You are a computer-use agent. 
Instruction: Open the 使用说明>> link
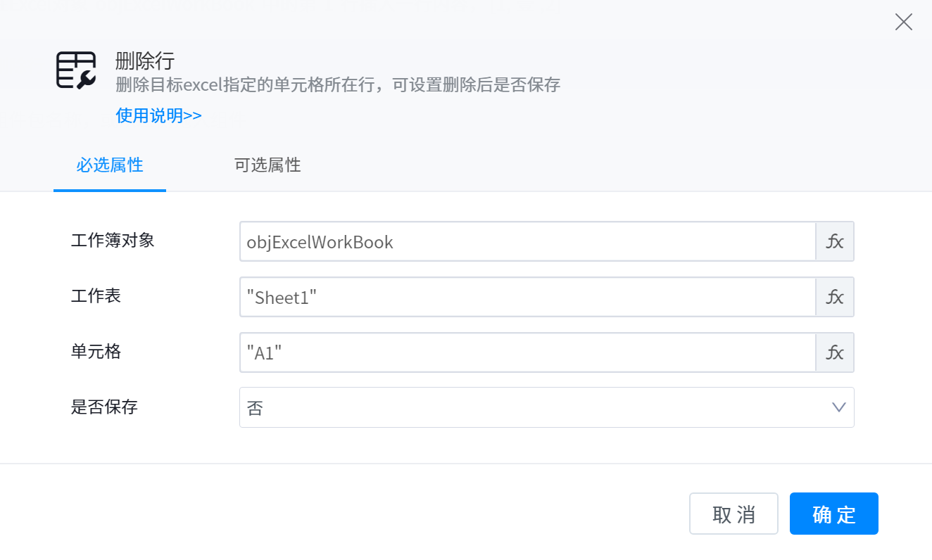(x=158, y=116)
